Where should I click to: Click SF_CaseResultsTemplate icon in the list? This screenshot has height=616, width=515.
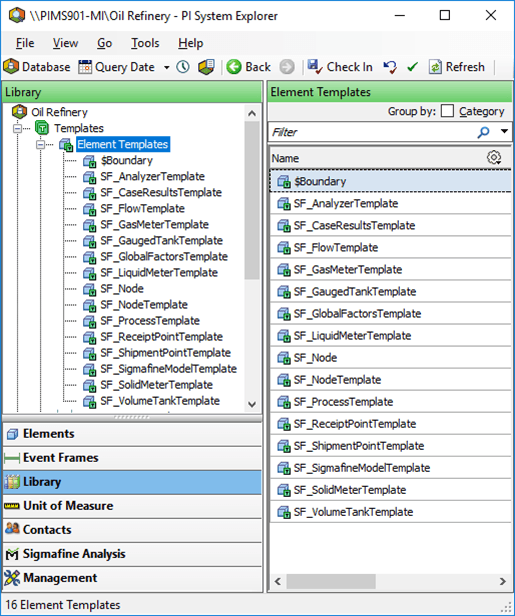click(x=284, y=226)
